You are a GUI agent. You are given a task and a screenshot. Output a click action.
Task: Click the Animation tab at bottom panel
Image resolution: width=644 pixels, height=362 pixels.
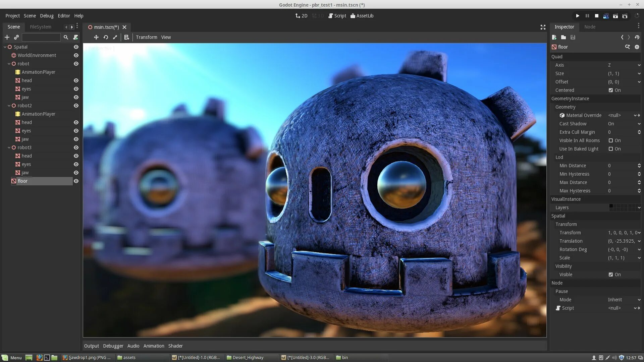tap(154, 346)
